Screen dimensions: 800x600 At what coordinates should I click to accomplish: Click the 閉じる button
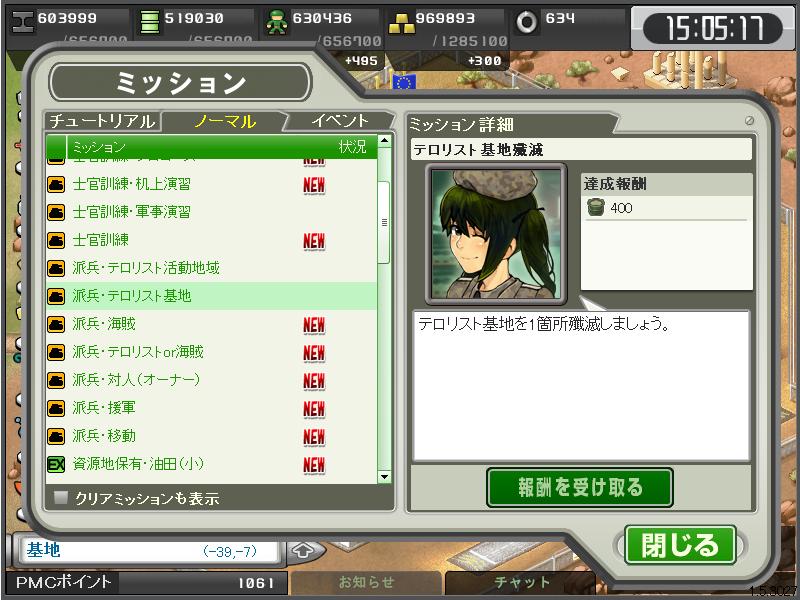680,545
